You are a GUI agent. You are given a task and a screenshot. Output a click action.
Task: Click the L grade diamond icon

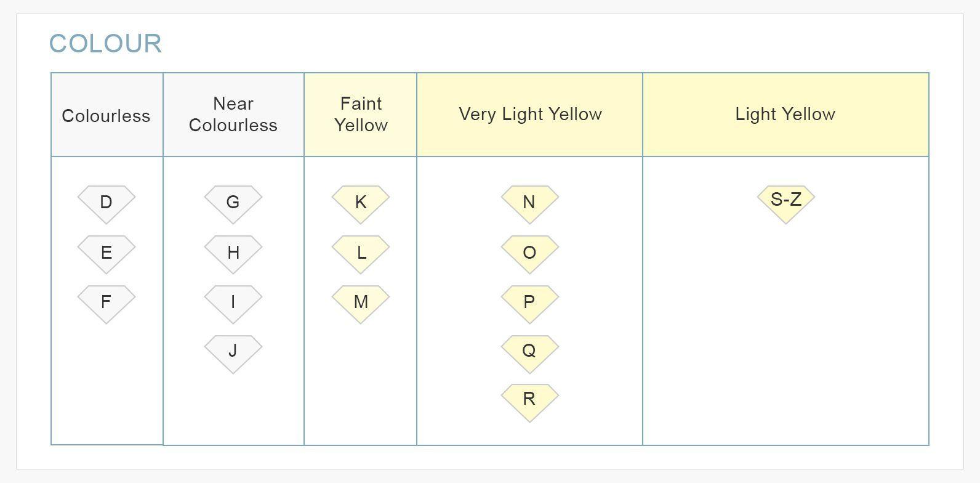(x=361, y=253)
